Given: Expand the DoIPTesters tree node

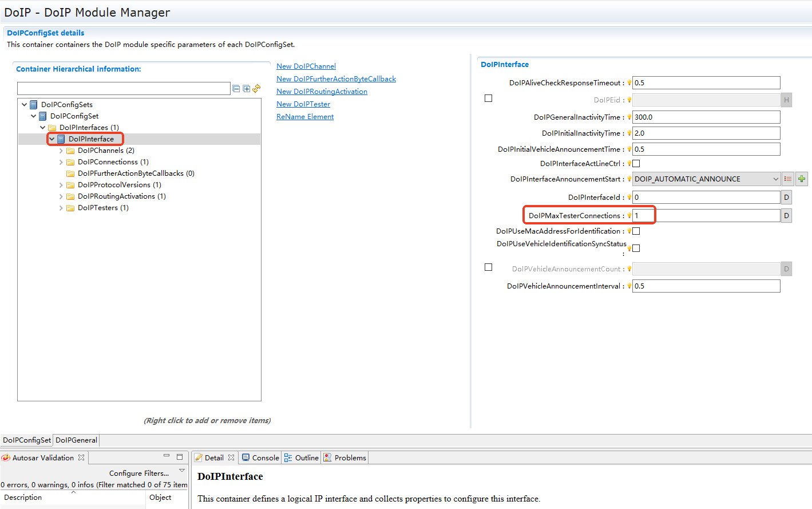Looking at the screenshot, I should pyautogui.click(x=61, y=208).
